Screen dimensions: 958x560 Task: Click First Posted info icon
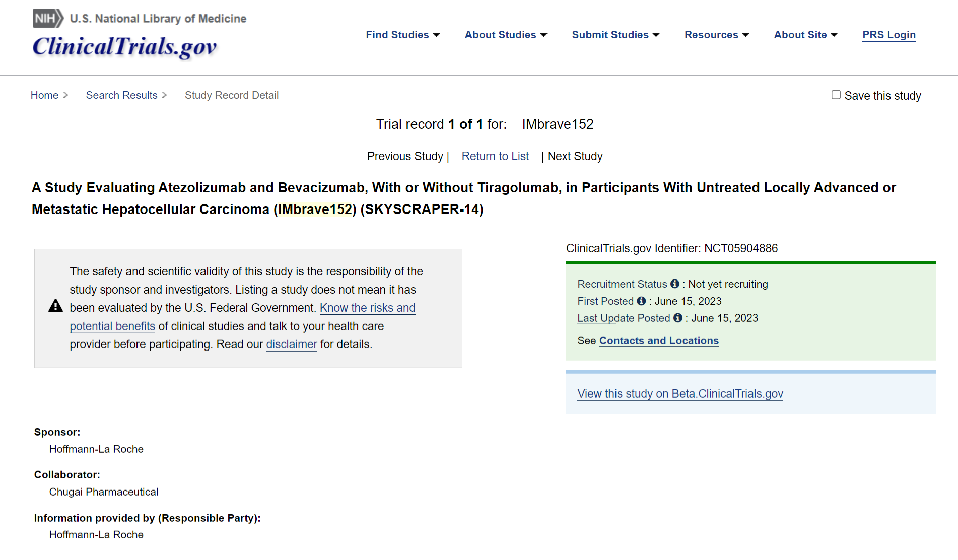tap(641, 301)
